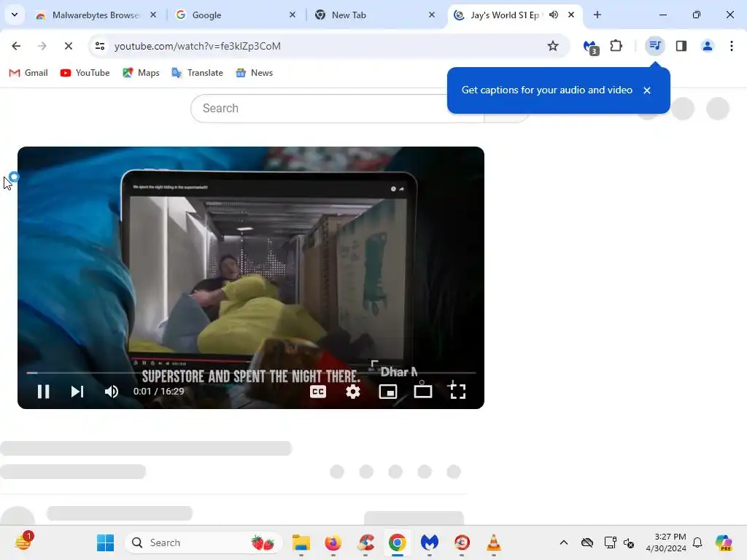Open CCleaner from the taskbar
Screen dimensions: 747x560
tap(365, 542)
